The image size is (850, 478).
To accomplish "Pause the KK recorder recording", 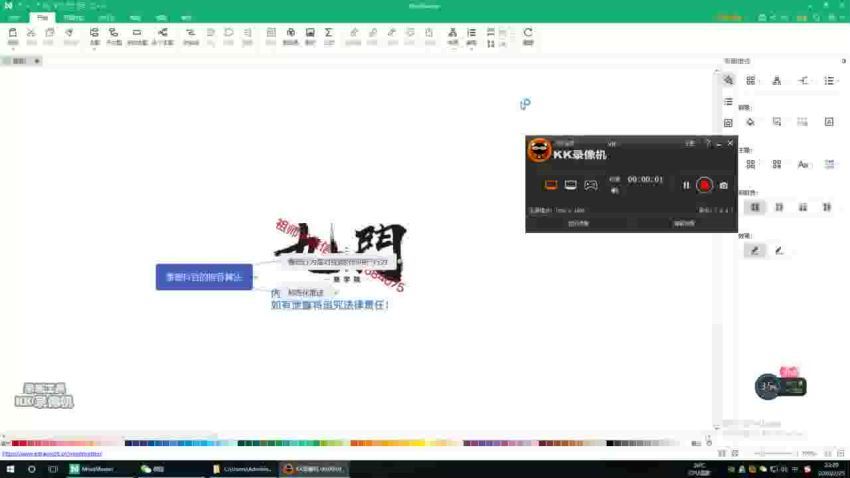I will click(x=686, y=185).
